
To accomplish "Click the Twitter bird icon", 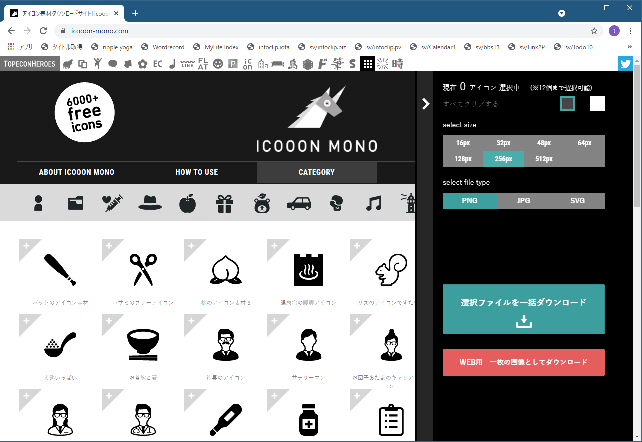I will click(625, 64).
